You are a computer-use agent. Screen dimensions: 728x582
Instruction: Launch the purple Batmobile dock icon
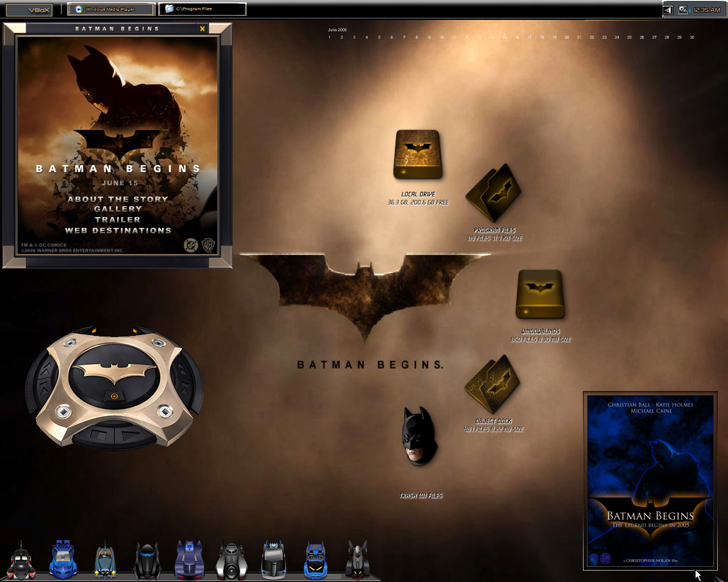(x=189, y=560)
